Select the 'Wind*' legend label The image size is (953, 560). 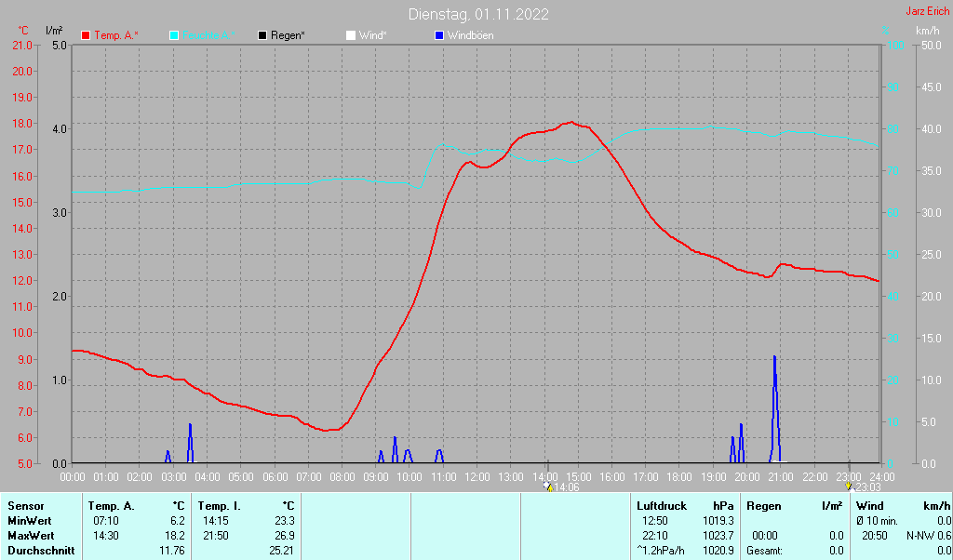click(372, 36)
